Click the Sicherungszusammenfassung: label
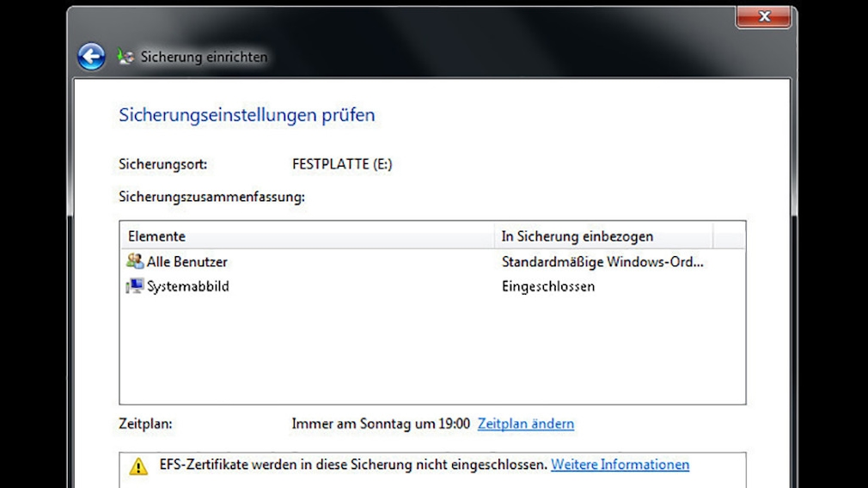This screenshot has width=868, height=488. [x=211, y=197]
